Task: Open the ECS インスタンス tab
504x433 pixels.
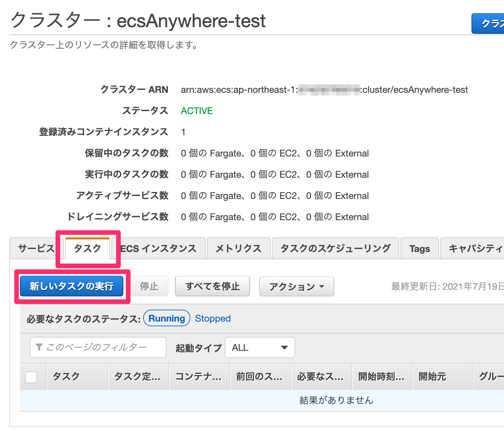Action: (x=158, y=248)
